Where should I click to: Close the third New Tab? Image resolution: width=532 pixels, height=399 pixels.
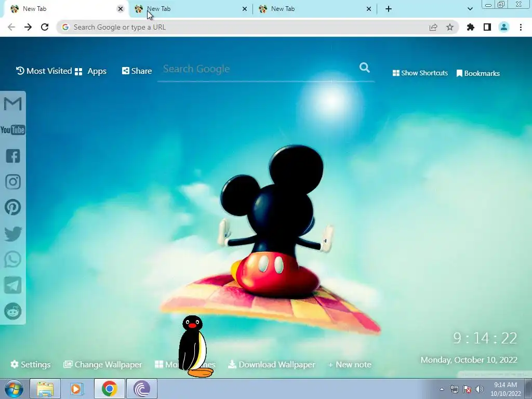(369, 9)
